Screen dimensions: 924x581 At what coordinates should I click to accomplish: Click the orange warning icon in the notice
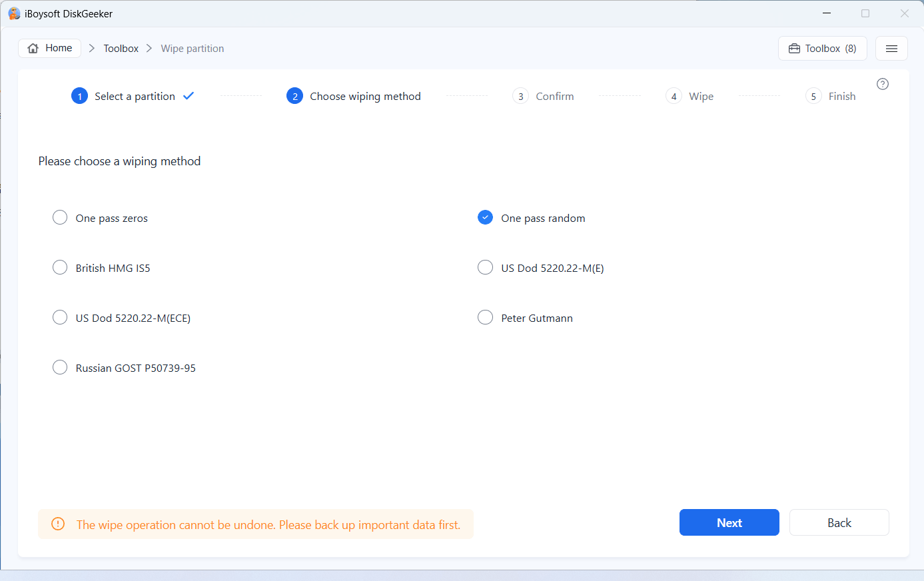tap(58, 524)
